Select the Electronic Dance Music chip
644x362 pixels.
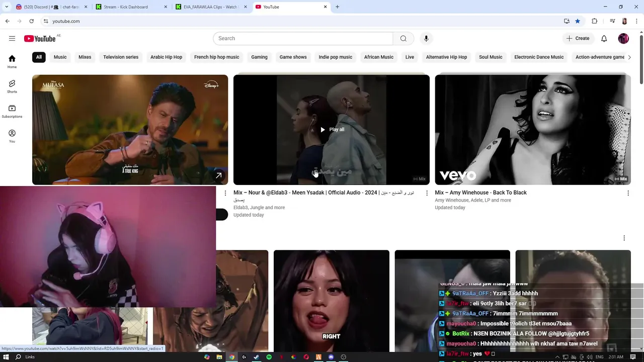tap(539, 57)
